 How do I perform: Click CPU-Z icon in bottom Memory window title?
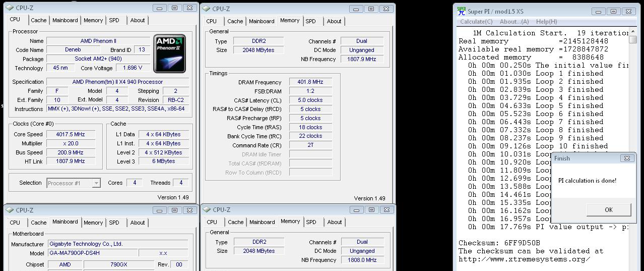[x=206, y=209]
